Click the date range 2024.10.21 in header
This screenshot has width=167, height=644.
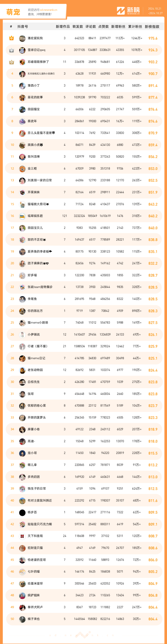[155, 9]
